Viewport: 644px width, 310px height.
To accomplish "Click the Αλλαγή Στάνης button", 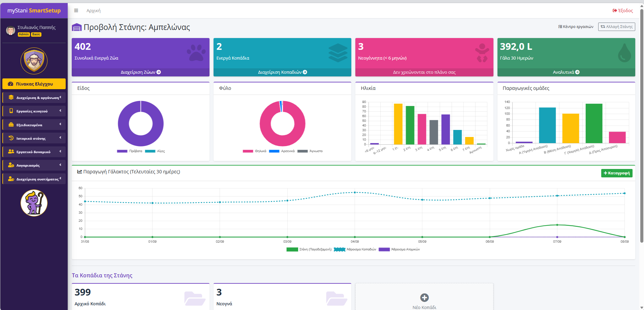I will (x=616, y=27).
